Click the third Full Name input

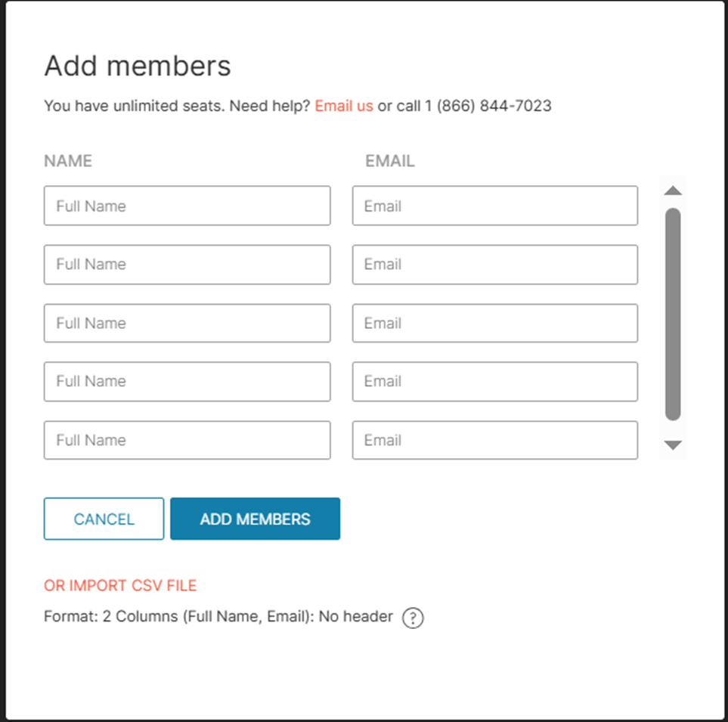pos(187,323)
